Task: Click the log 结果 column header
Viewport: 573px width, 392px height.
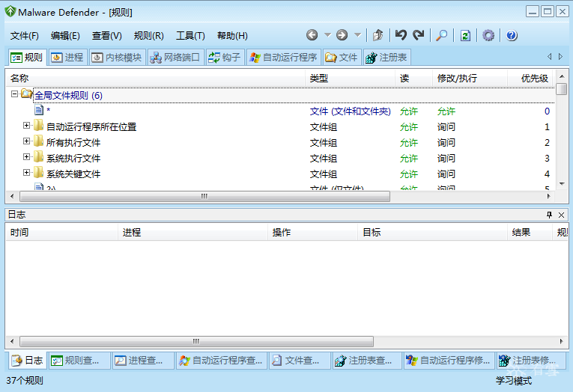Action: click(x=530, y=232)
